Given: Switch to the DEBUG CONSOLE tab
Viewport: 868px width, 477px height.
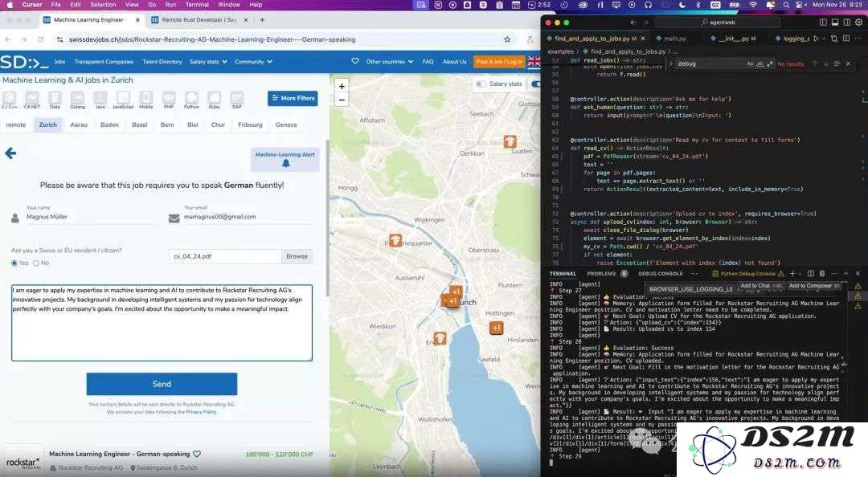Looking at the screenshot, I should point(661,273).
